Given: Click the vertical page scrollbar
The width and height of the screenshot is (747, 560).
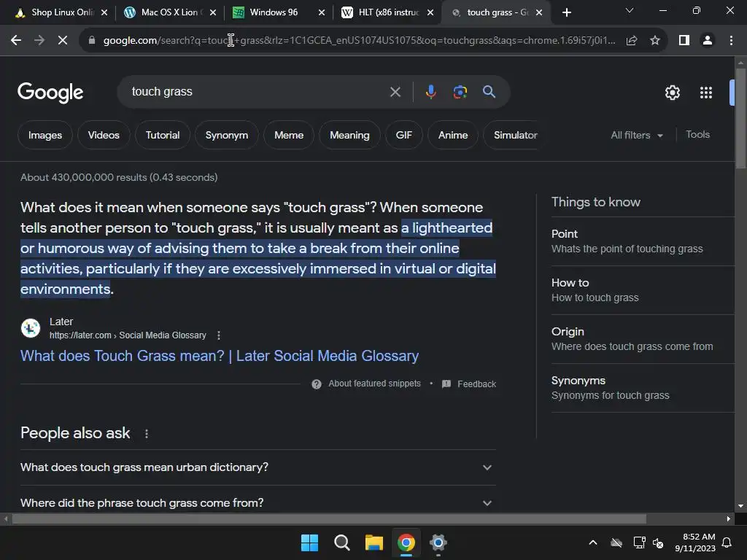Looking at the screenshot, I should 740,117.
